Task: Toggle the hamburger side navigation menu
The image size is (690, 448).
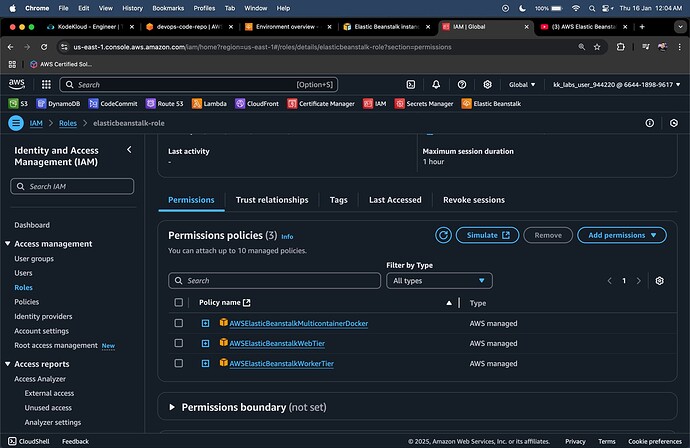Action: point(15,123)
